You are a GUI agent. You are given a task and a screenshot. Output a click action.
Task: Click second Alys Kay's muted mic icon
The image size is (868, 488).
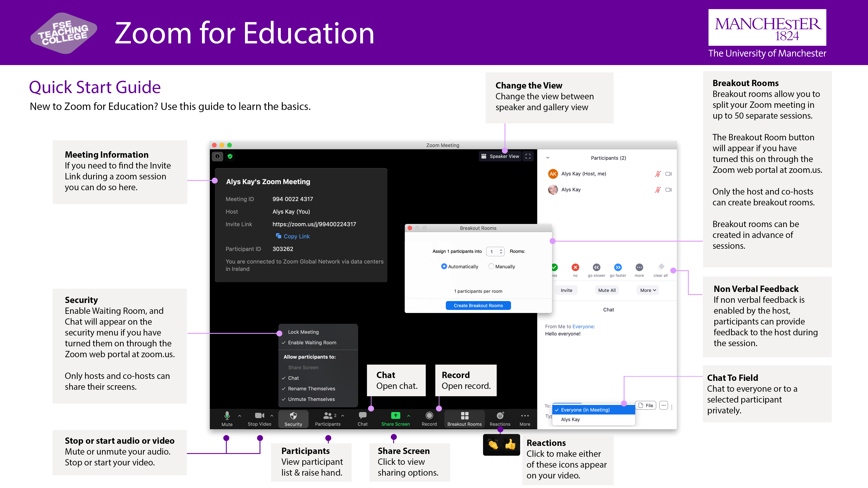[x=658, y=190]
